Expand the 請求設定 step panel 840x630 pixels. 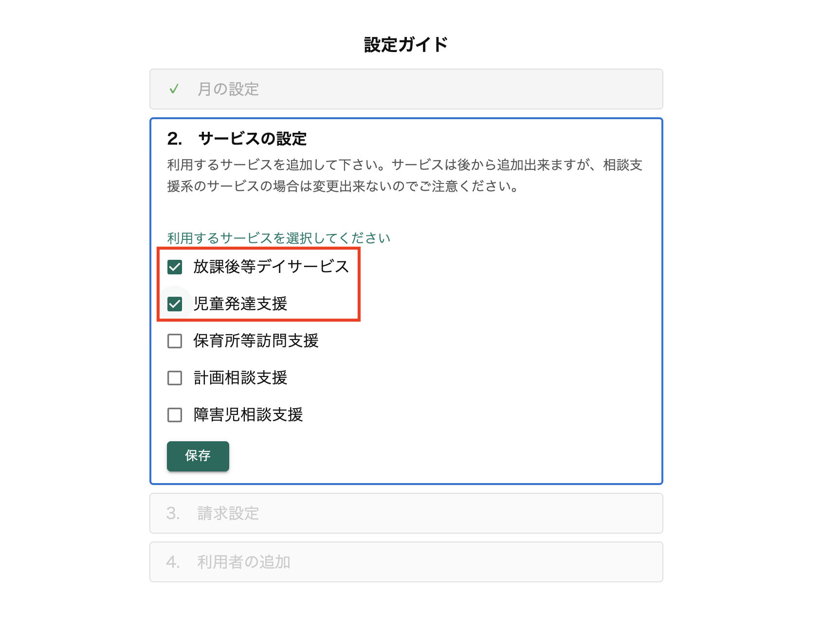point(406,513)
